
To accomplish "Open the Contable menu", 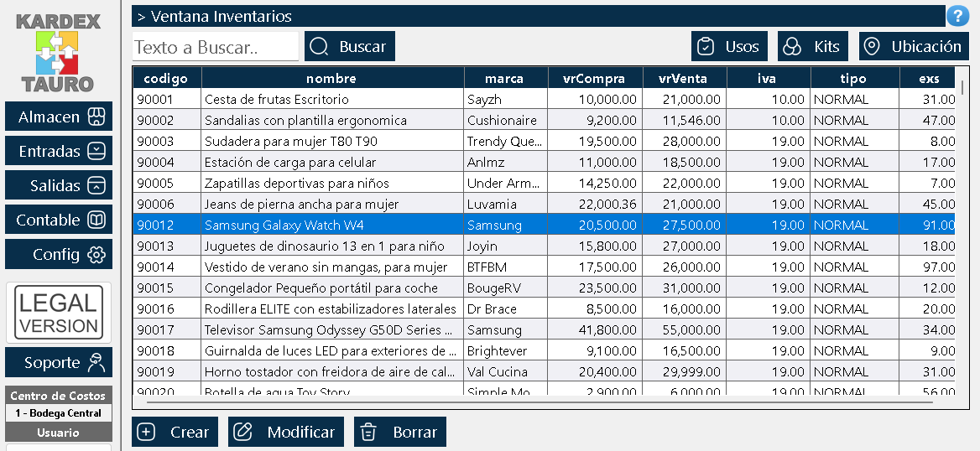I will point(59,220).
